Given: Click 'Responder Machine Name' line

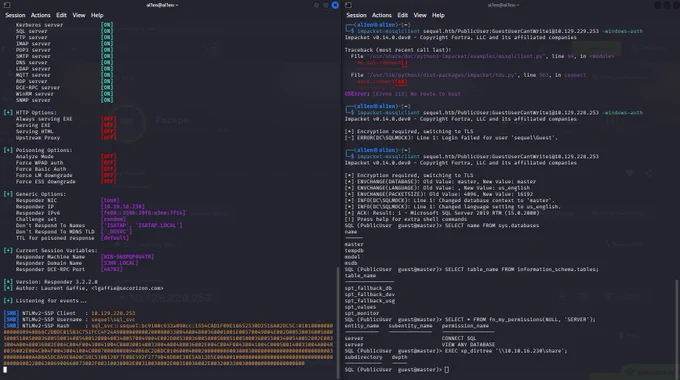Looking at the screenshot, I should 85,257.
